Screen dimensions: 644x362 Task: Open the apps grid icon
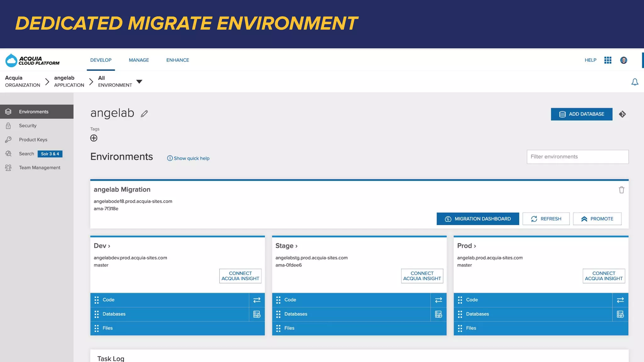point(608,60)
